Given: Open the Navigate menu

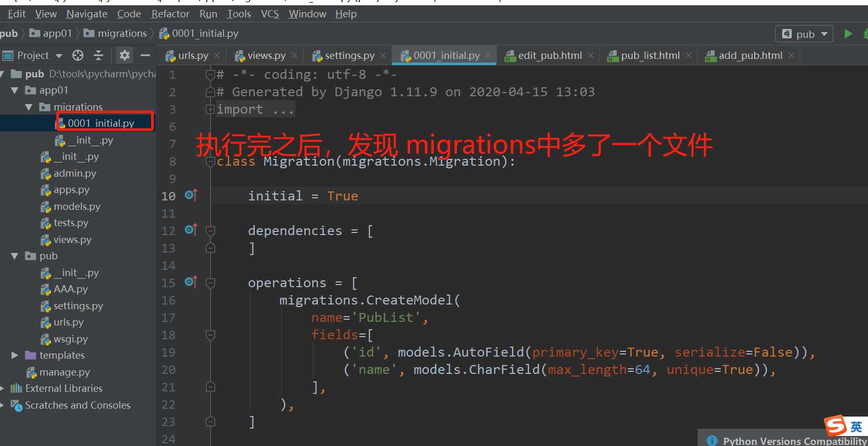Looking at the screenshot, I should tap(87, 14).
